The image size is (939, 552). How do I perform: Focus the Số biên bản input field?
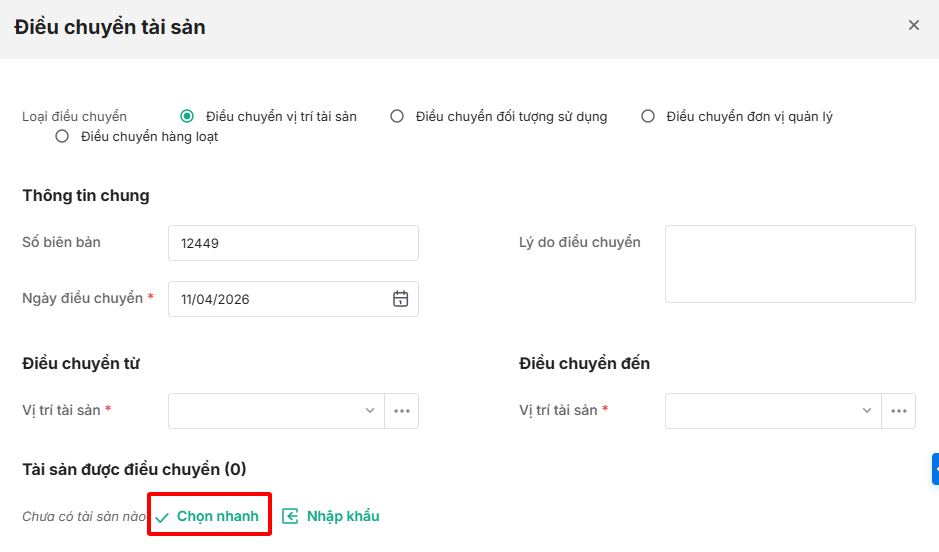click(293, 243)
